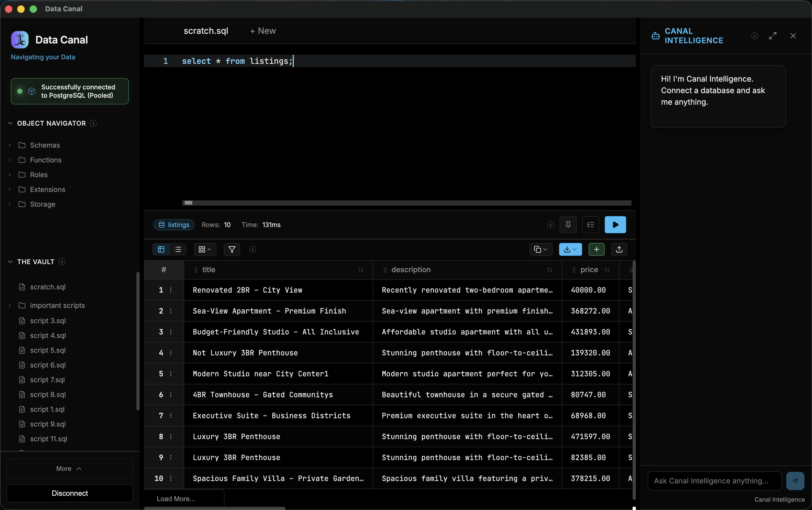Click the Disconnect button
The width and height of the screenshot is (812, 510).
click(70, 493)
